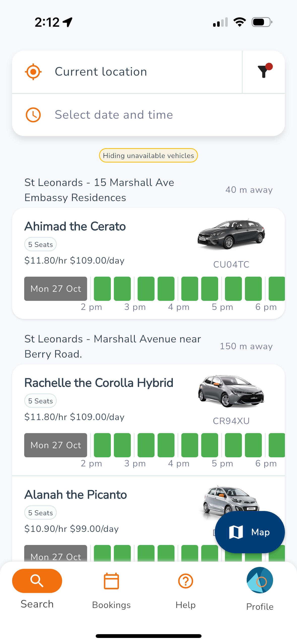The width and height of the screenshot is (297, 644).
Task: Expand Mon 27 Oct date on Cerato card
Action: pos(56,289)
